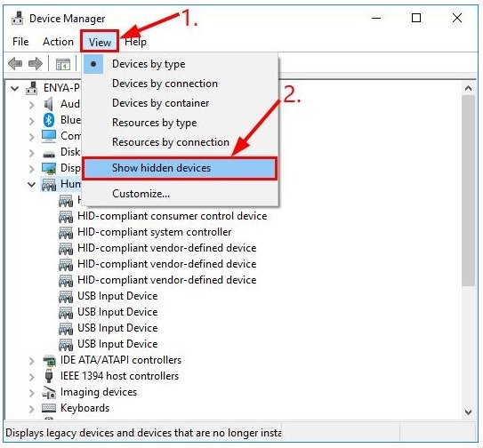Click the Forward arrow toolbar icon

[x=36, y=63]
